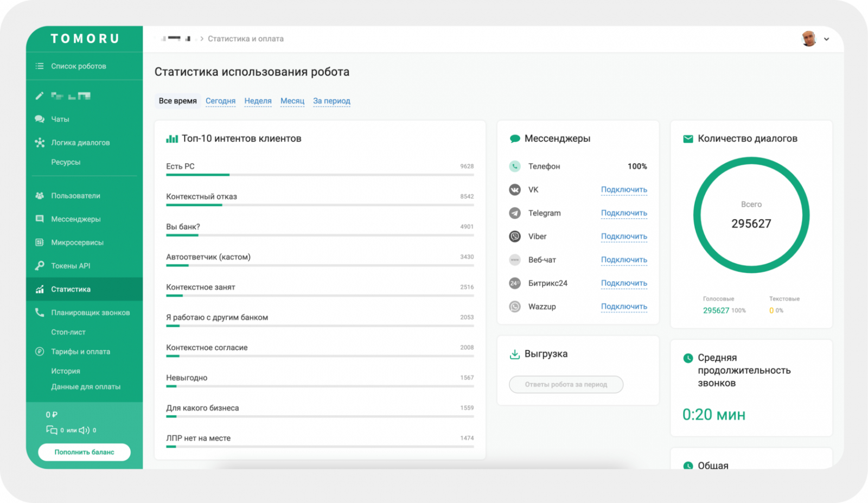This screenshot has height=503, width=868.
Task: Open Микросервисы in the sidebar menu
Action: [x=77, y=243]
